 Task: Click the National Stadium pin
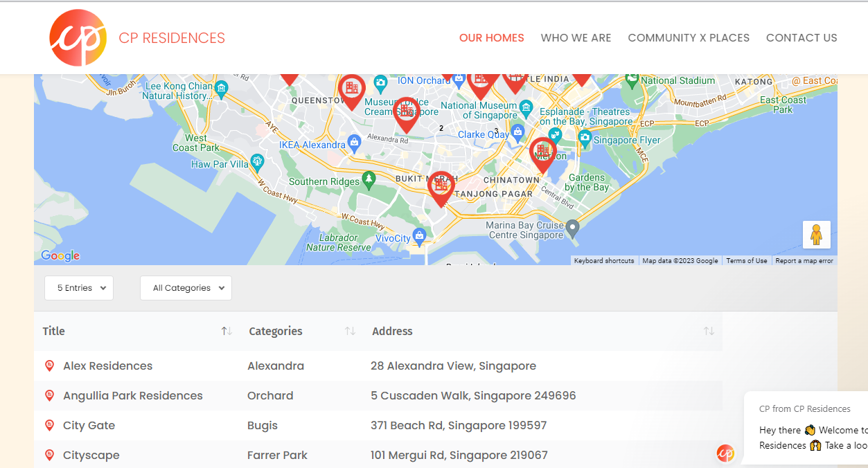631,80
